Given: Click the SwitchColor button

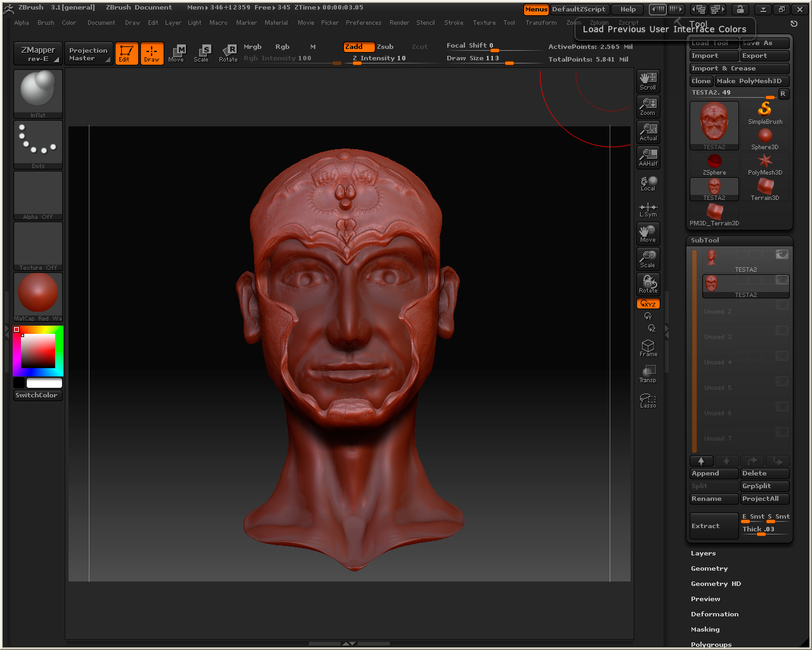Looking at the screenshot, I should [x=38, y=395].
